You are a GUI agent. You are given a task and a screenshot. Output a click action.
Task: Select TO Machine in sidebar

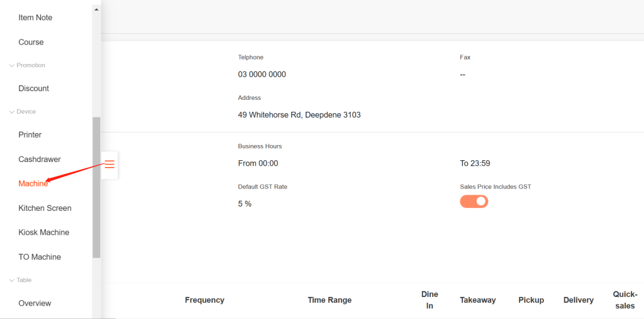pyautogui.click(x=40, y=257)
